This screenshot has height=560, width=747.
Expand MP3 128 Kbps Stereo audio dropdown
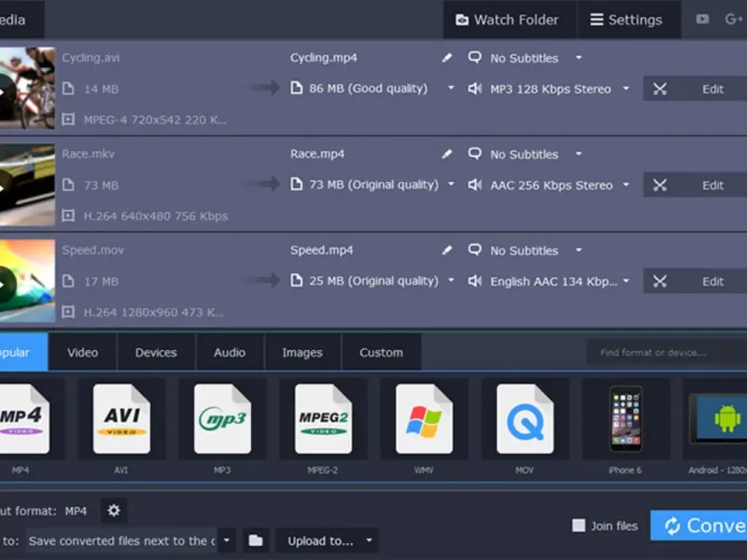(626, 89)
